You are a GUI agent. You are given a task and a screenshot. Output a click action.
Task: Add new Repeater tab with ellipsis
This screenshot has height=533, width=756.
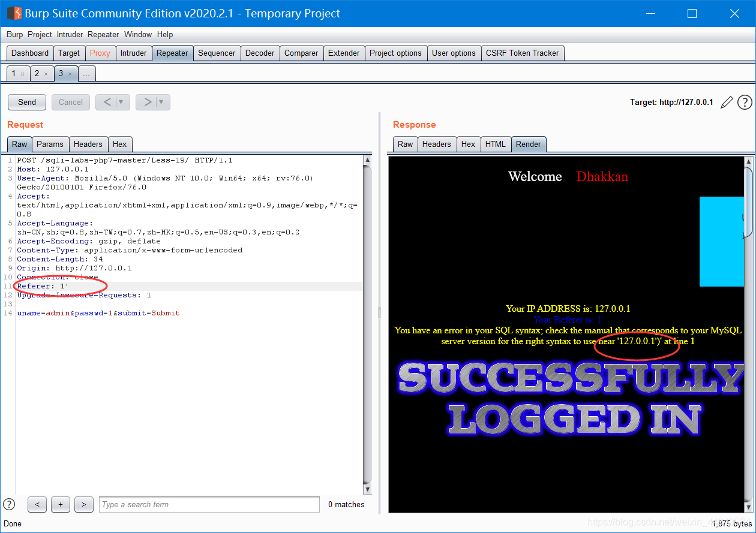(87, 74)
